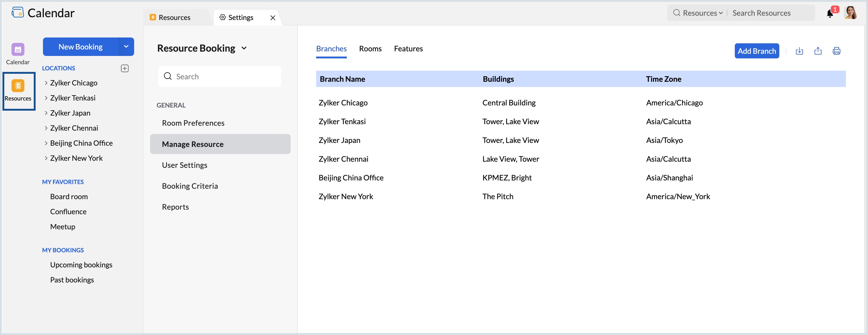Screen dimensions: 868x335
Task: Open Upcoming bookings
Action: click(81, 265)
